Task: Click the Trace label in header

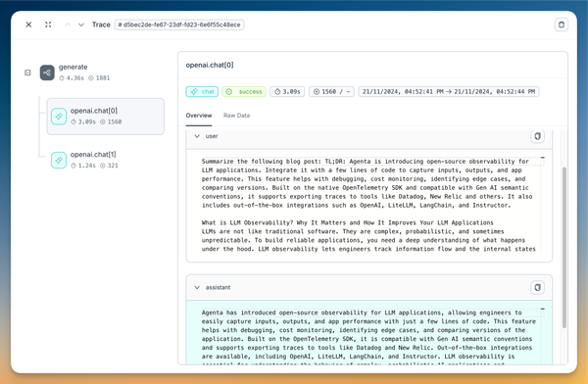Action: click(x=101, y=24)
